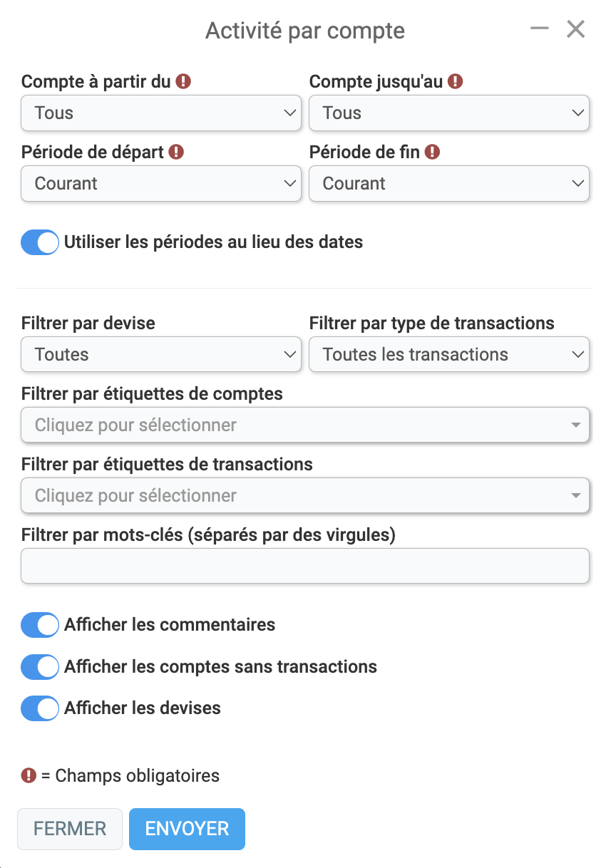The height and width of the screenshot is (868, 606).
Task: Open Filtrer par devise dropdown
Action: click(x=161, y=355)
